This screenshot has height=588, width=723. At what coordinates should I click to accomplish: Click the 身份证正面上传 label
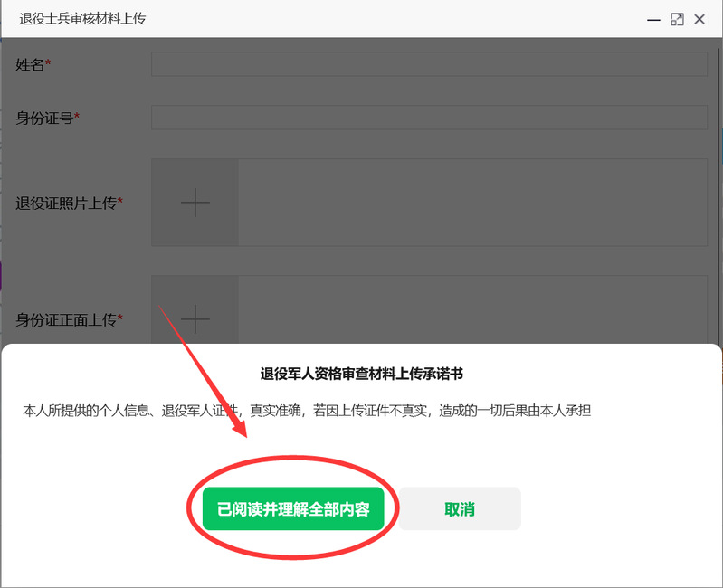click(x=66, y=319)
